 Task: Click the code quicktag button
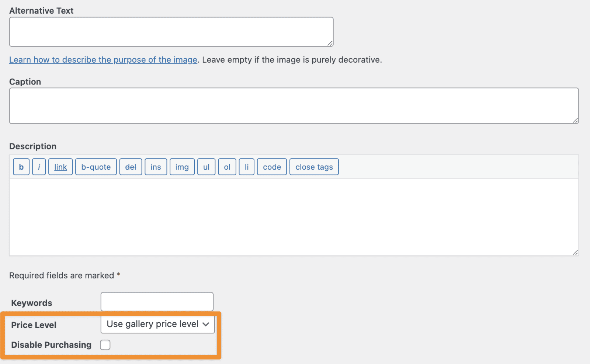pyautogui.click(x=272, y=167)
